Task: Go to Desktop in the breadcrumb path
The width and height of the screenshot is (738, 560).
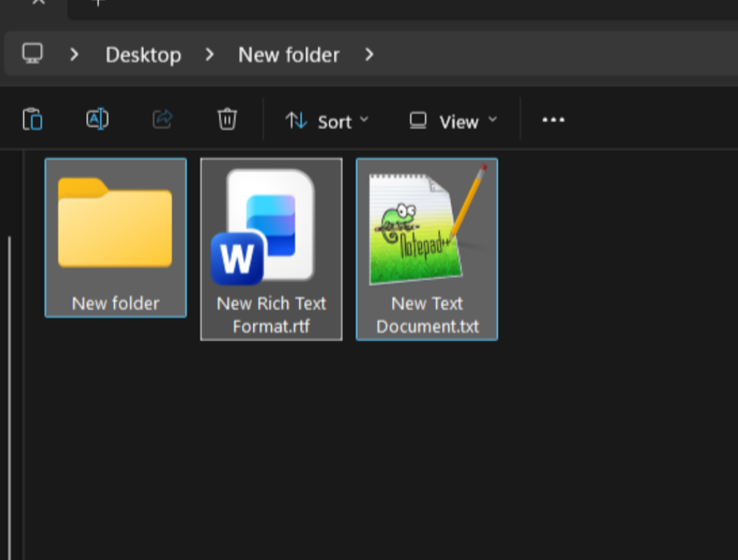Action: (143, 55)
